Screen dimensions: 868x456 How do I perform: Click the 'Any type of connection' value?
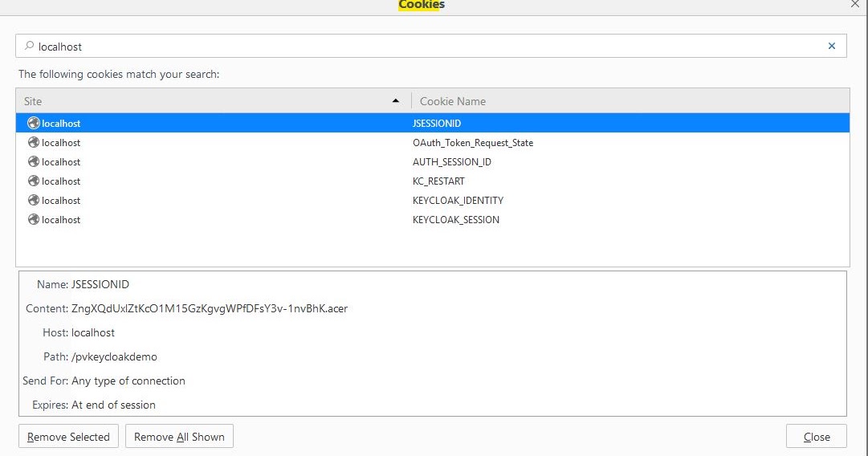128,381
